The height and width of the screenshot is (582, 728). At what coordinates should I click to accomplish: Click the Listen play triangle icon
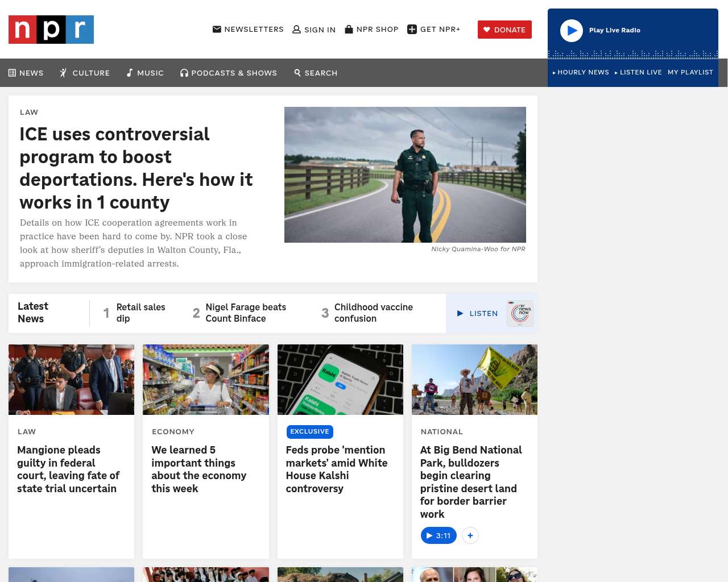pos(461,313)
